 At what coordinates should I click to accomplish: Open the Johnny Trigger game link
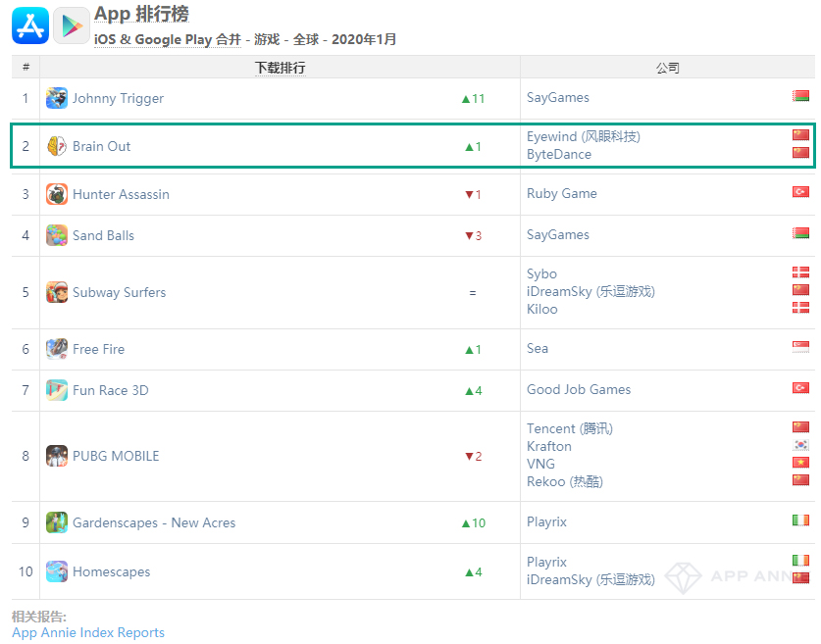pos(118,98)
